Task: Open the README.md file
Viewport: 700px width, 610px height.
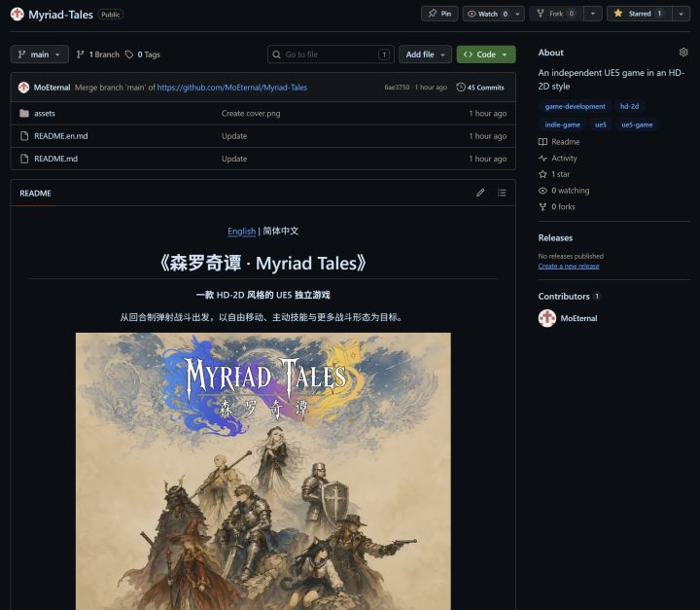Action: point(55,160)
